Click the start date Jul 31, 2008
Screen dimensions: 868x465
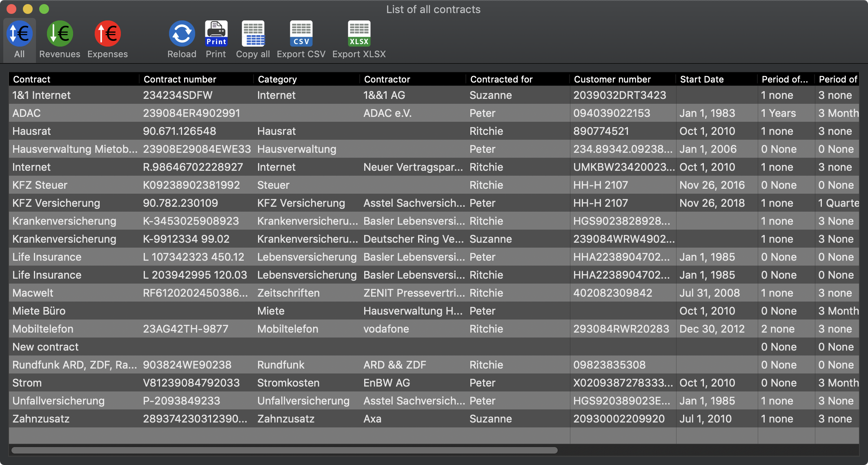click(710, 293)
